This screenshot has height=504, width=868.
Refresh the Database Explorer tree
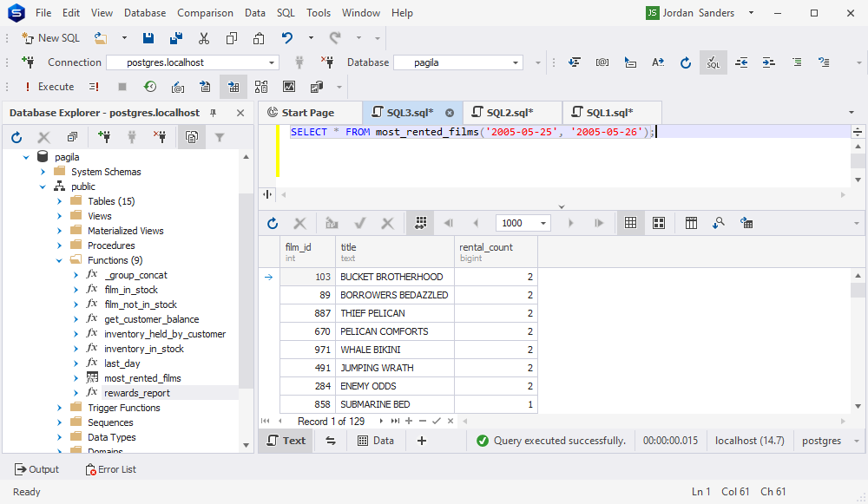(x=16, y=137)
